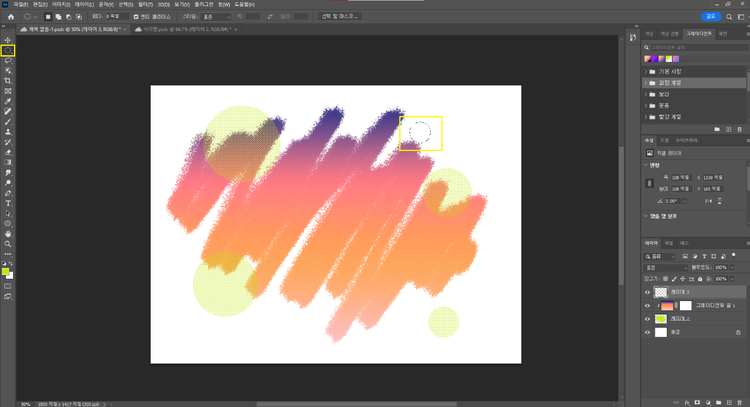Hide the background layer eye icon
This screenshot has height=407, width=750.
(648, 332)
